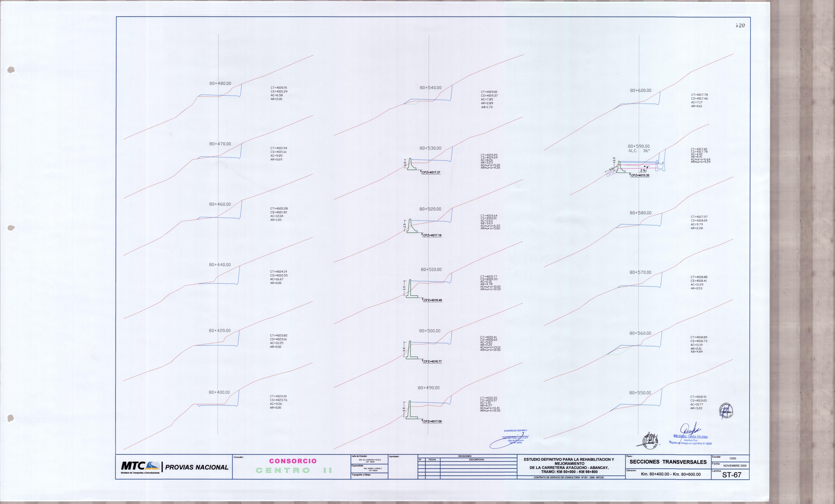This screenshot has width=835, height=504.
Task: Click the value AC=12.04
Action: 277,216
